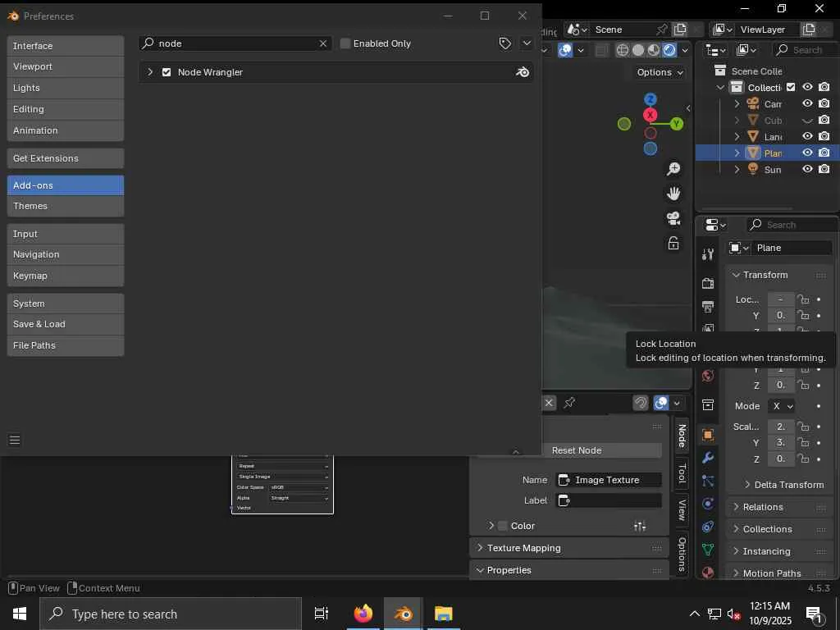Open File Explorer from the taskbar
This screenshot has height=630, width=840.
click(444, 614)
